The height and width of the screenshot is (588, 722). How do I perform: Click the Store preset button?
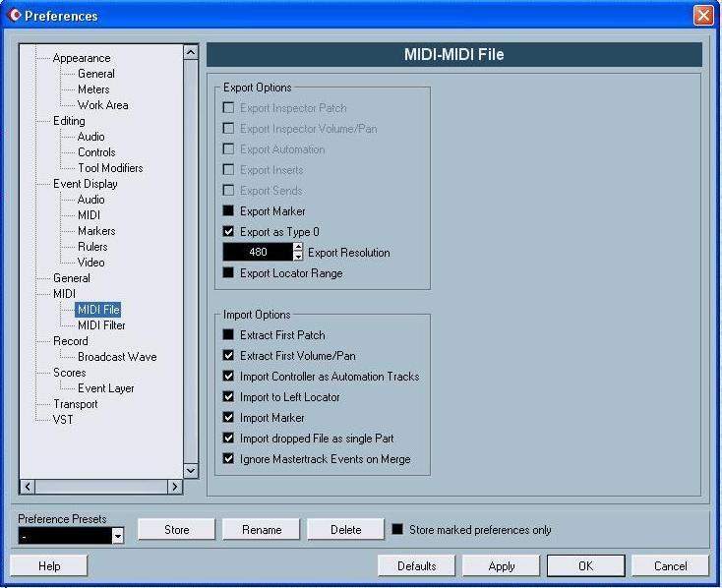pyautogui.click(x=177, y=530)
